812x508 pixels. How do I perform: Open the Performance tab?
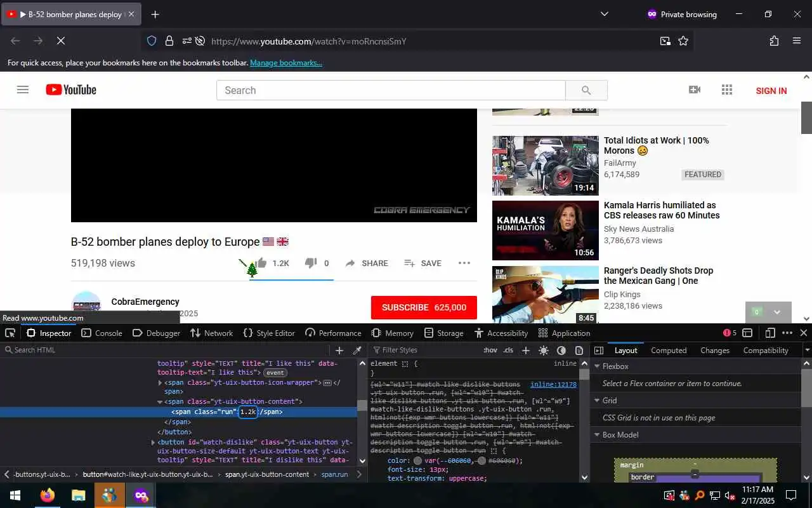[333, 333]
